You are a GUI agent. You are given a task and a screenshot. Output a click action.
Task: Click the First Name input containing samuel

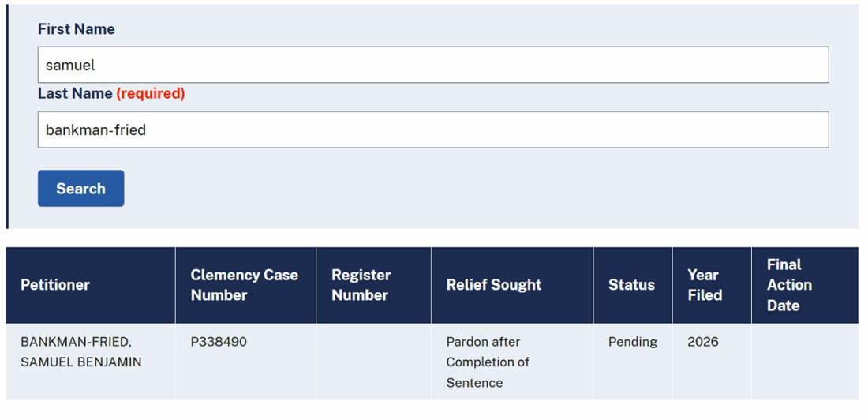coord(433,65)
